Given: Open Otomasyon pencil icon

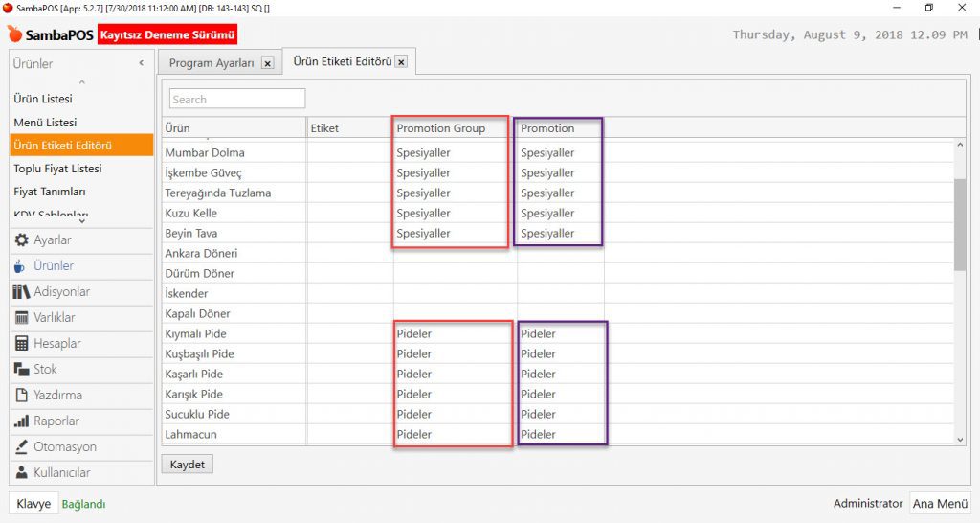Looking at the screenshot, I should (21, 446).
